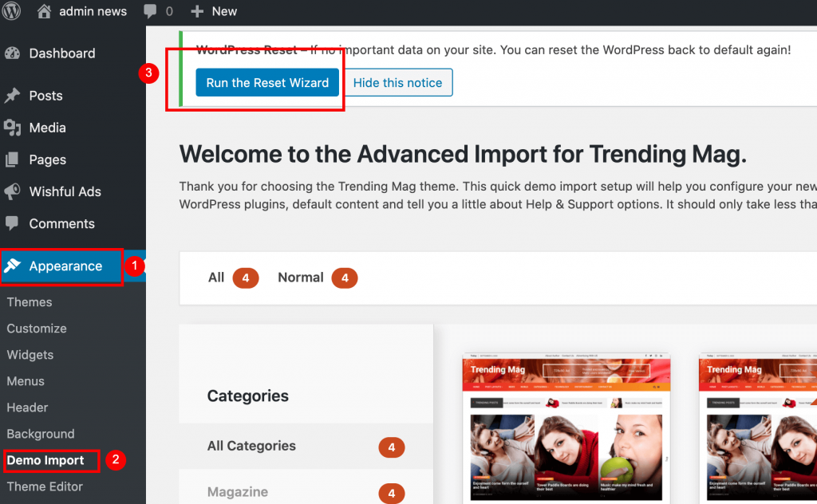Open Widgets submenu item
The image size is (817, 504).
(x=30, y=355)
